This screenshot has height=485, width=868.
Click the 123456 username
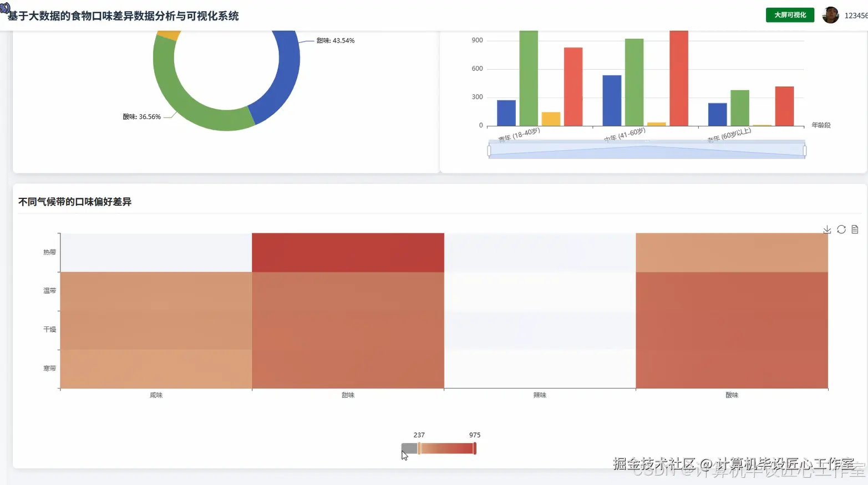pos(856,16)
